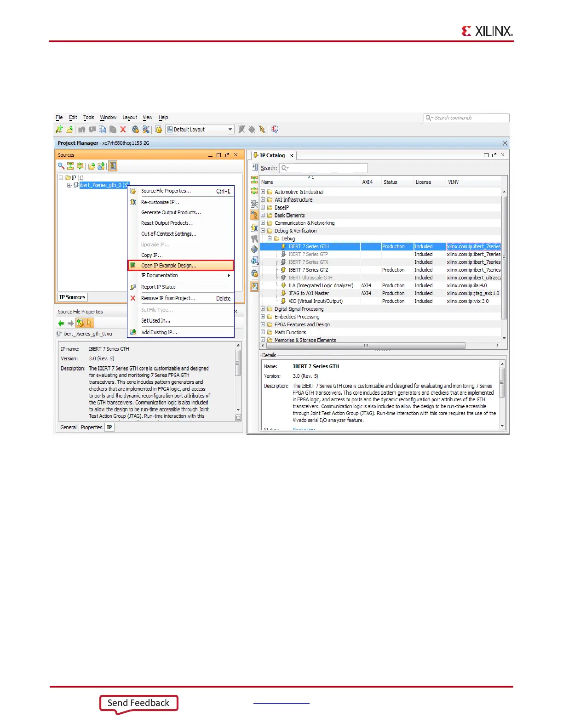Click the IP info icon in IP Catalog sidebar
Screen dimensions: 563x728
click(x=254, y=261)
